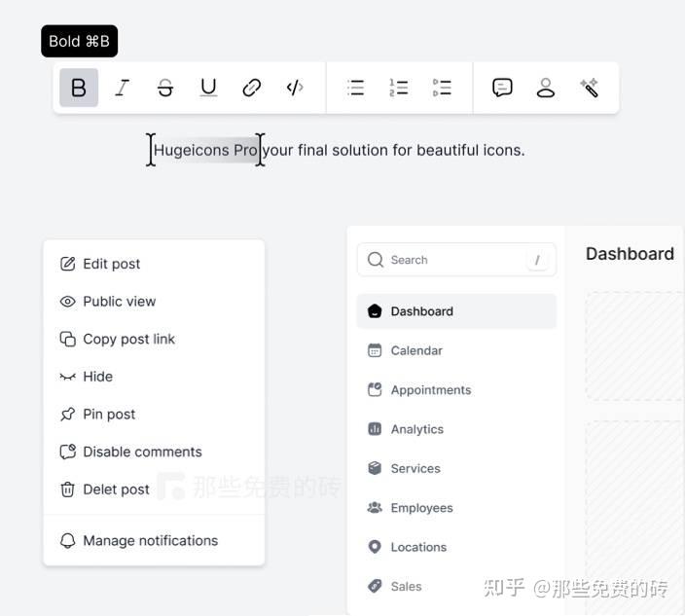Click the pencil icon beside Edit post
This screenshot has height=616, width=685.
click(x=68, y=264)
